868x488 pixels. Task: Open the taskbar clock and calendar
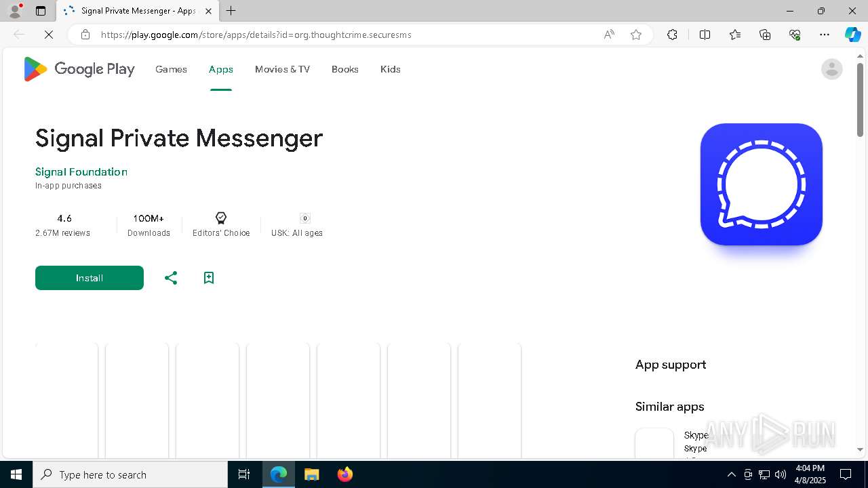810,474
